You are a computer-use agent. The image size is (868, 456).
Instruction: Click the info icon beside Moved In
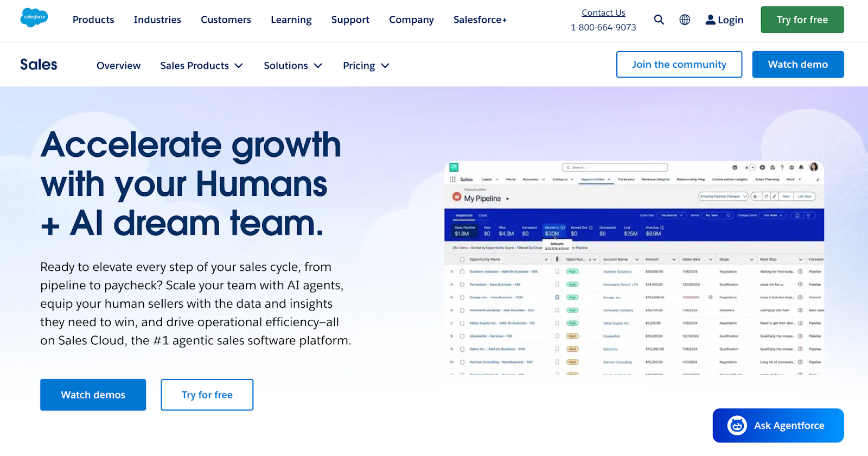point(563,227)
